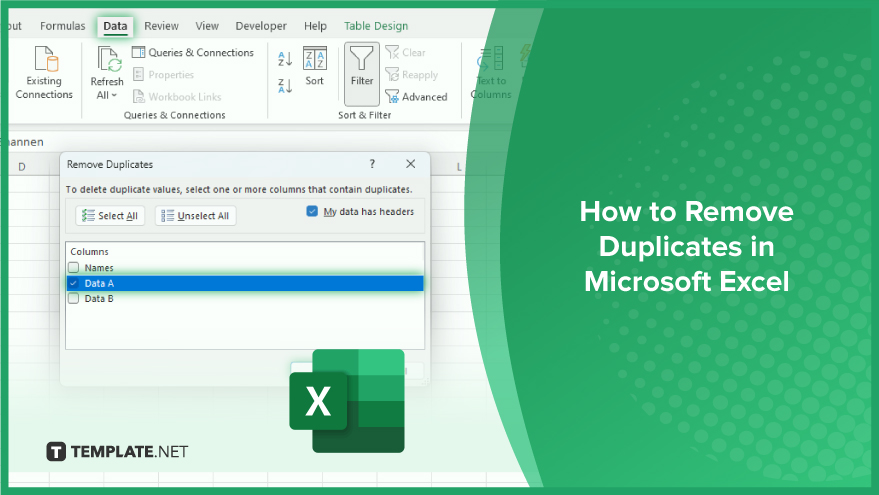Select the Data ribbon tab

point(115,26)
